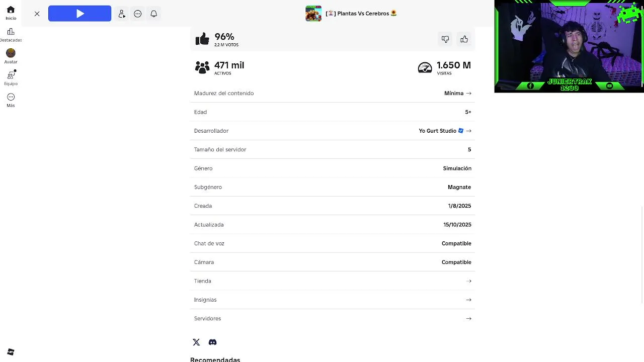Image resolution: width=644 pixels, height=362 pixels.
Task: Click the active players people icon
Action: coord(202,67)
